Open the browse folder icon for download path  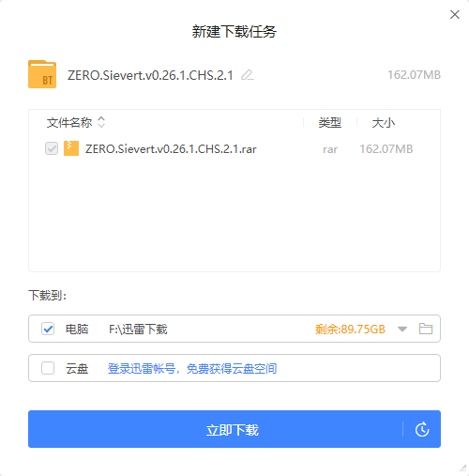point(426,329)
